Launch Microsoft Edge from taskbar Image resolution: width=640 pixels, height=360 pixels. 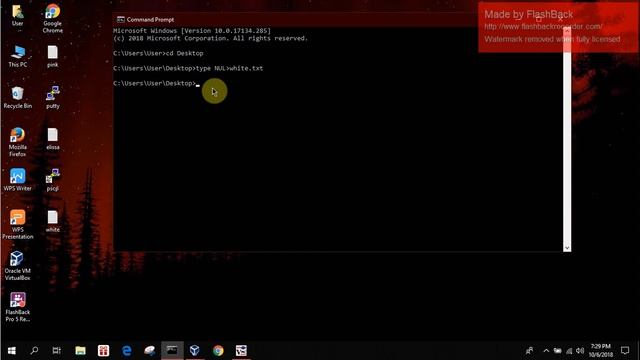[x=127, y=351]
